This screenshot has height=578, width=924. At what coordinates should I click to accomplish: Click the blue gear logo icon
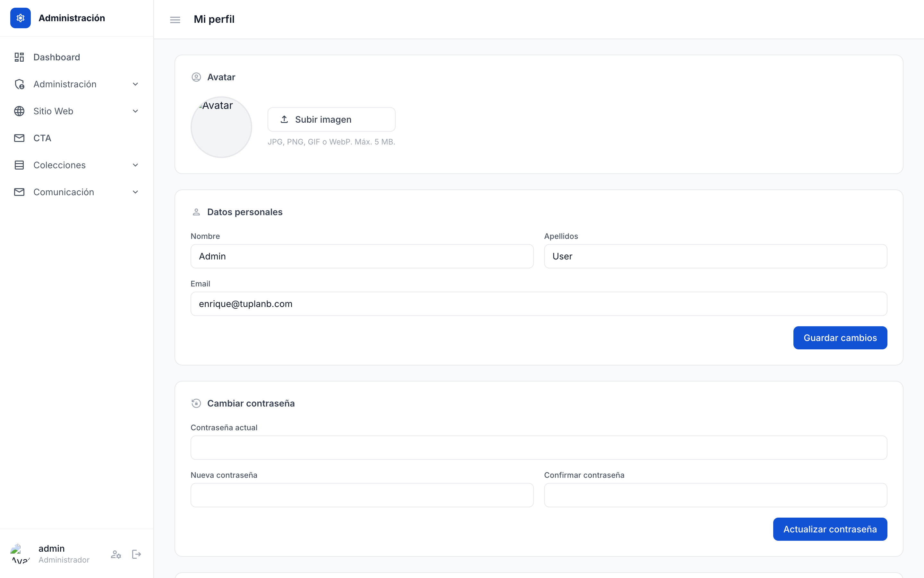pos(21,18)
